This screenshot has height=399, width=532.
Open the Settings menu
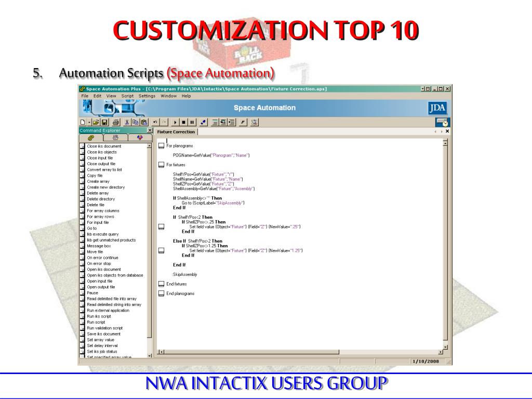(147, 96)
